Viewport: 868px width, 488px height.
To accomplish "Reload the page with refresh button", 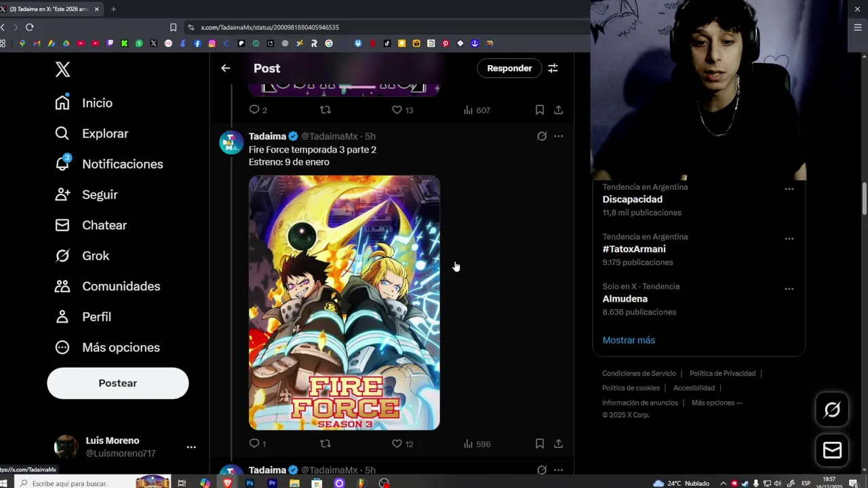I will [29, 27].
